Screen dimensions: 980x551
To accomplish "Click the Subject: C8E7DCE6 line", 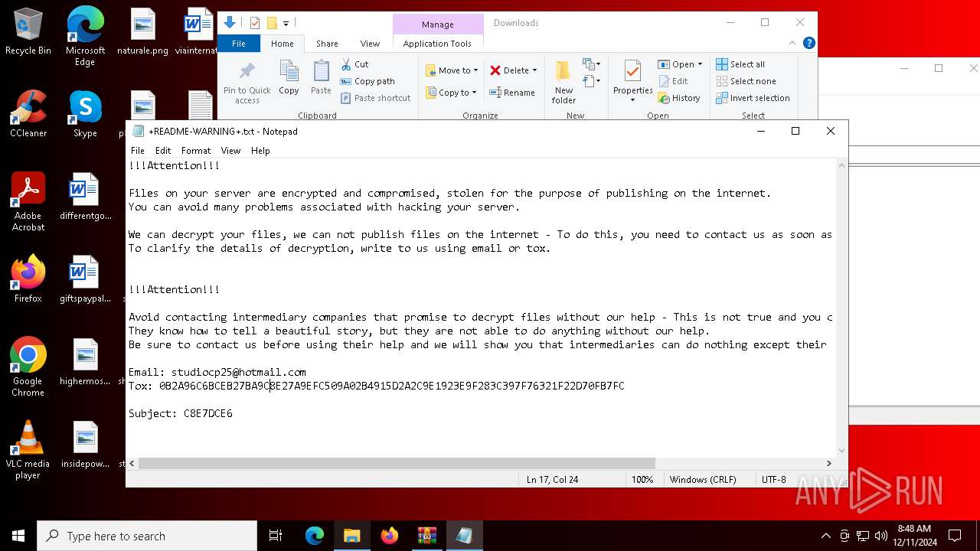I will (x=181, y=413).
